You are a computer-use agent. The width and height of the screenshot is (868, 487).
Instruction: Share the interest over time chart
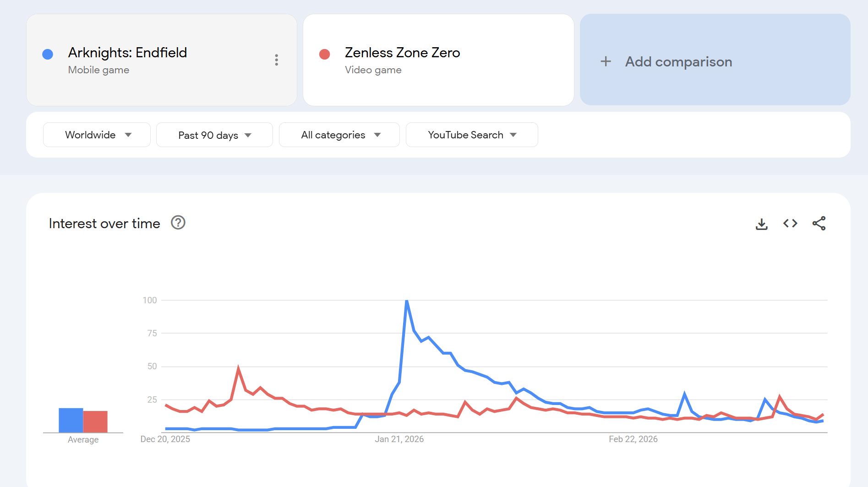coord(819,224)
